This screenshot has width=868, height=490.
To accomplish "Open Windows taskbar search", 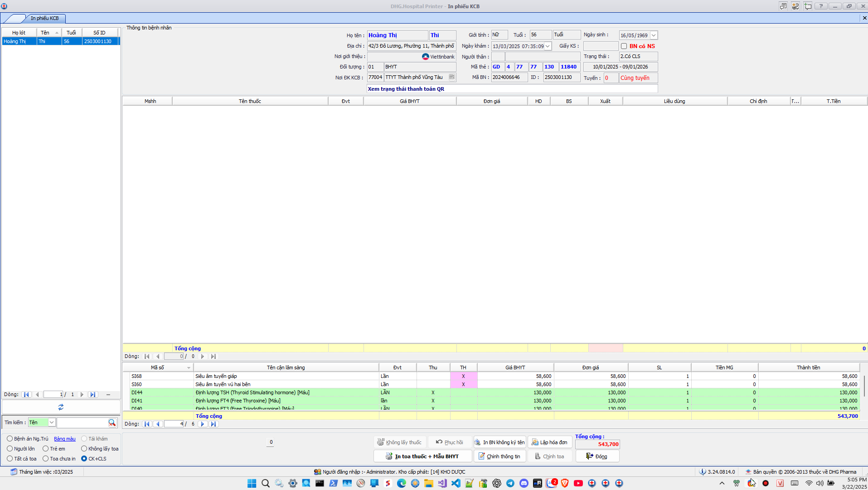I will [x=266, y=483].
